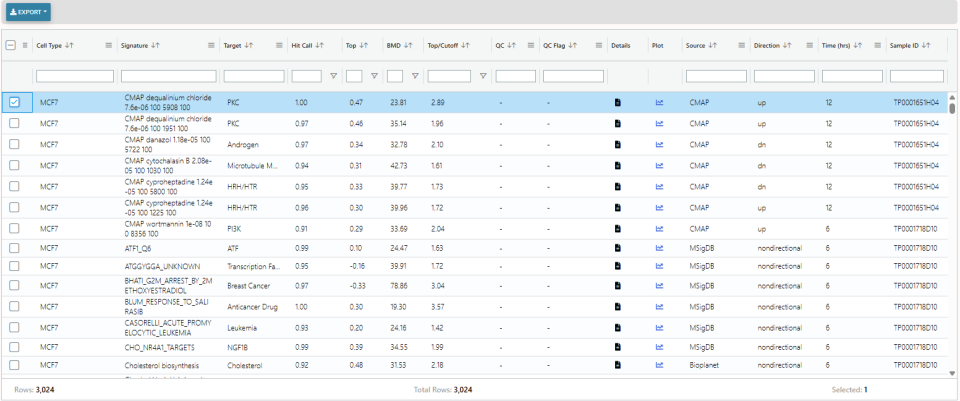View details icon for the cytochalasin B row
This screenshot has width=960, height=401.
pyautogui.click(x=618, y=165)
